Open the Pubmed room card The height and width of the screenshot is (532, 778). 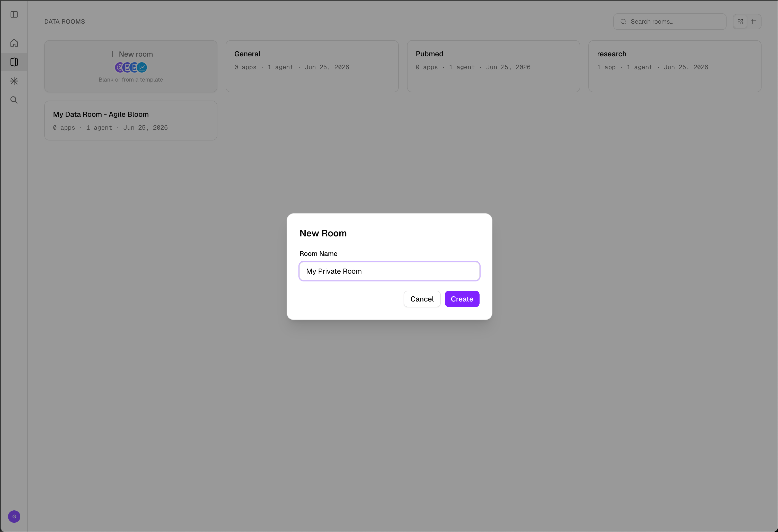[x=493, y=66]
